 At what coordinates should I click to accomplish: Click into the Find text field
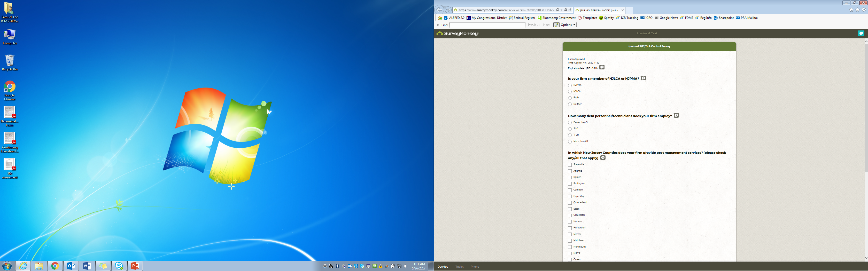click(487, 25)
